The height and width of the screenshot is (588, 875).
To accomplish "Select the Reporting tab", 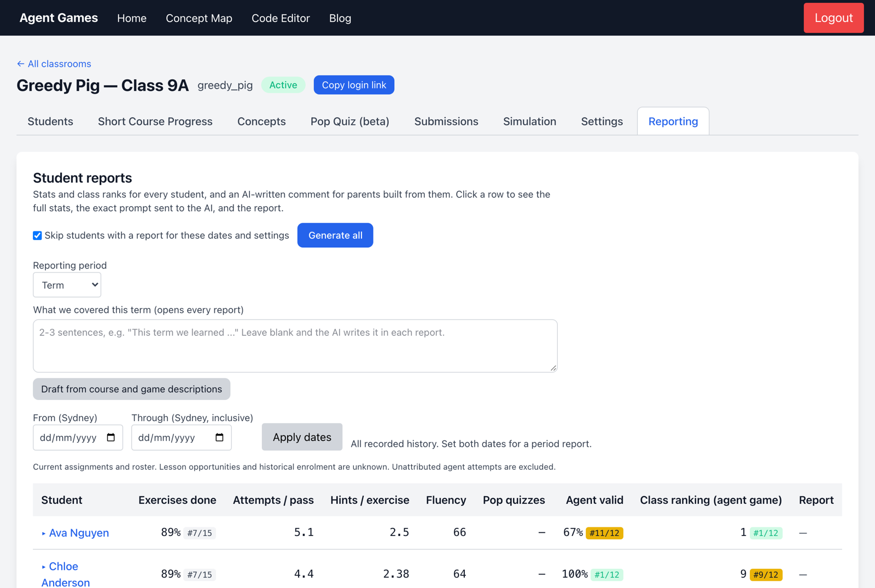I will click(673, 121).
